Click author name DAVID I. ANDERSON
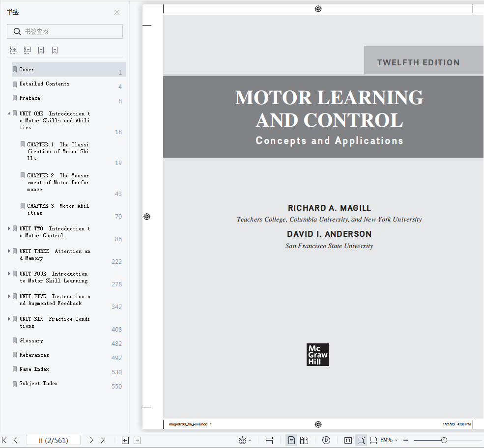 tap(329, 234)
